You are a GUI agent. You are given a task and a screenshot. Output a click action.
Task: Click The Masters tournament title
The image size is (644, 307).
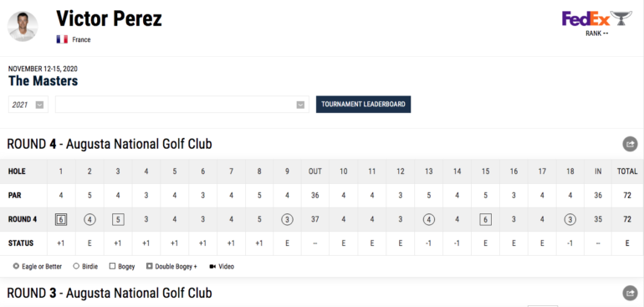click(43, 81)
